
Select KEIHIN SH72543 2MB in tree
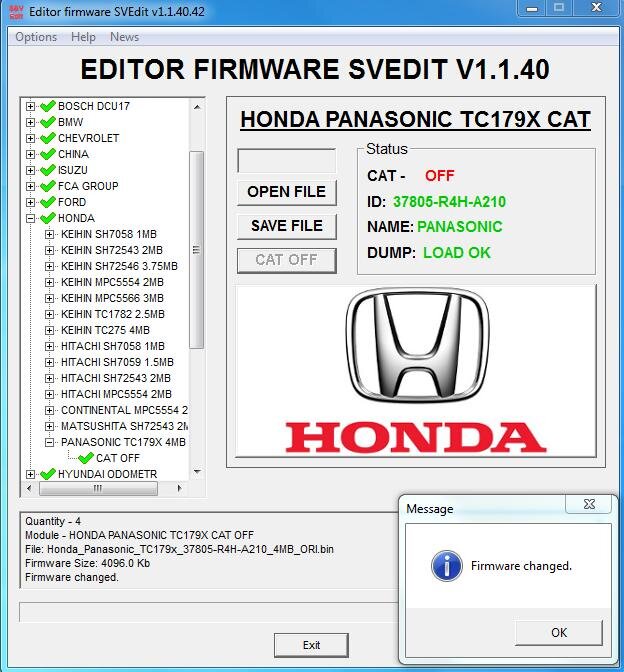pos(112,250)
